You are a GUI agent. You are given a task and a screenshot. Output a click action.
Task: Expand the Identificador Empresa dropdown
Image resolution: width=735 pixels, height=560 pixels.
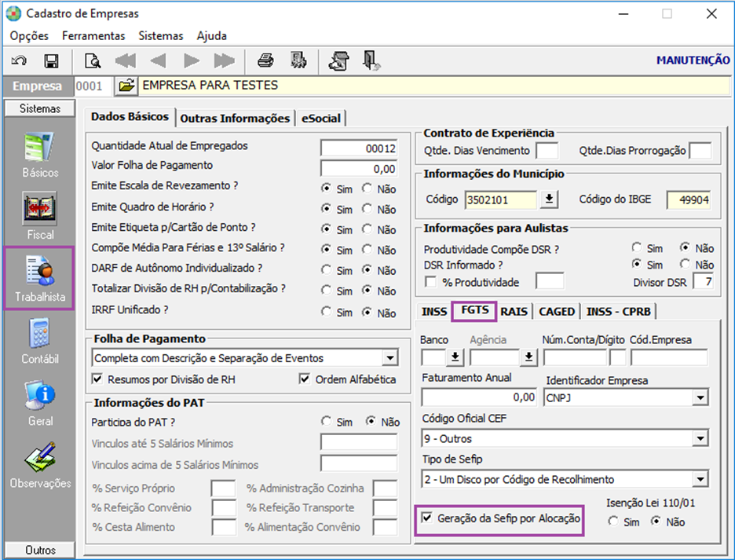[x=700, y=398]
